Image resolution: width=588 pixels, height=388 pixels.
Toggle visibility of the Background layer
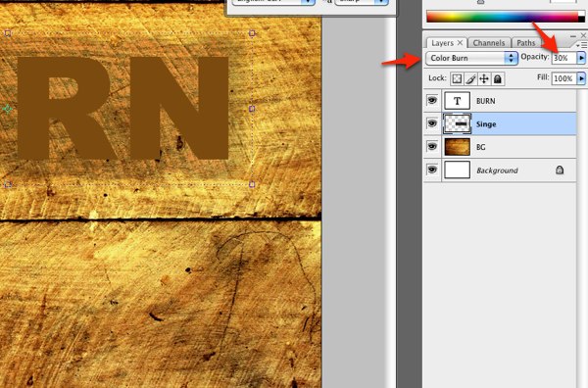tap(432, 170)
